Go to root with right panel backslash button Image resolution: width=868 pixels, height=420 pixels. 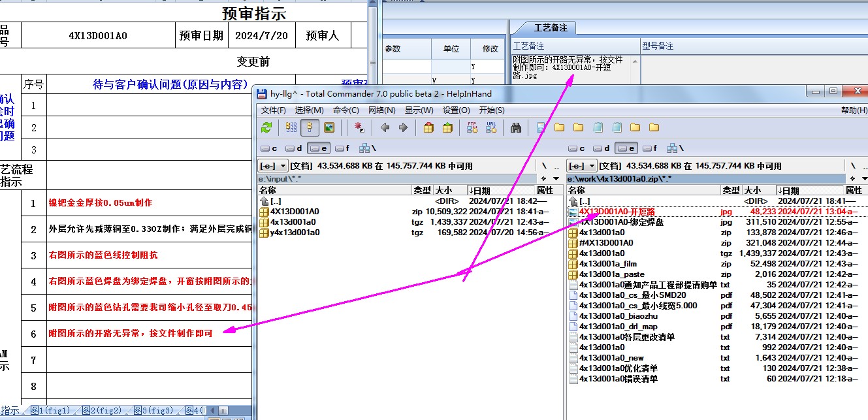tap(853, 166)
